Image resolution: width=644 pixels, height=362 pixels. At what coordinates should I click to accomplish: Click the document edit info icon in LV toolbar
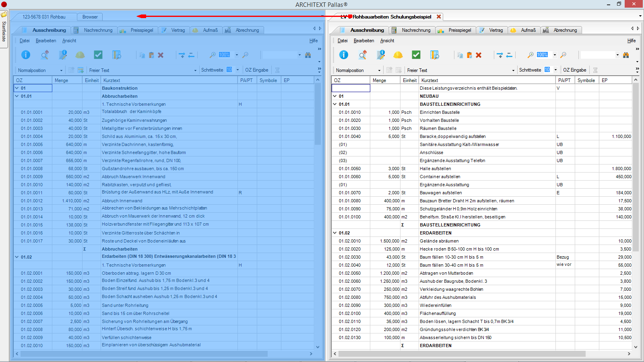tap(381, 55)
